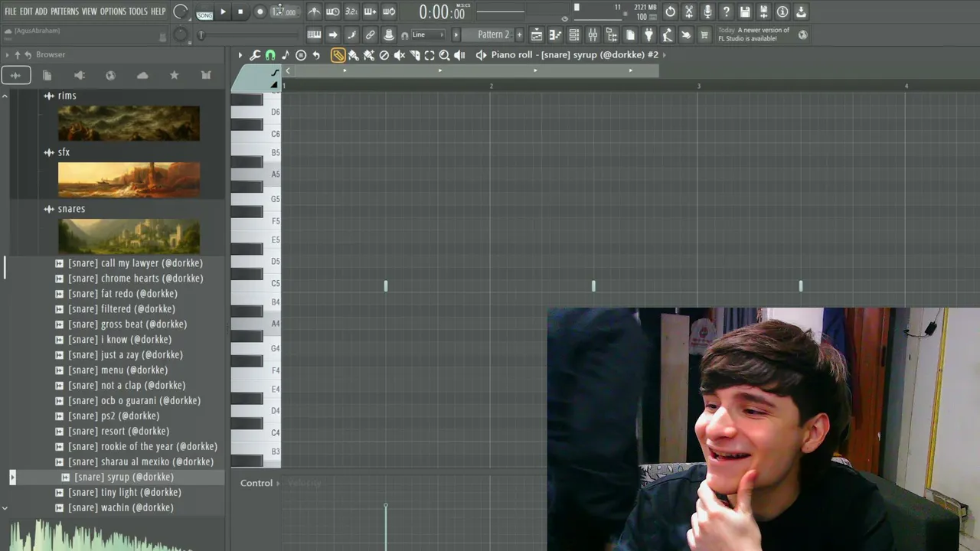Open the project info icon

tap(782, 11)
